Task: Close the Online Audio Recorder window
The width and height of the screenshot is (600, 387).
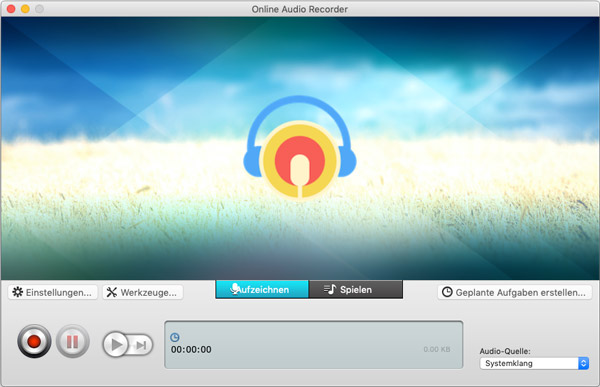Action: pyautogui.click(x=11, y=9)
